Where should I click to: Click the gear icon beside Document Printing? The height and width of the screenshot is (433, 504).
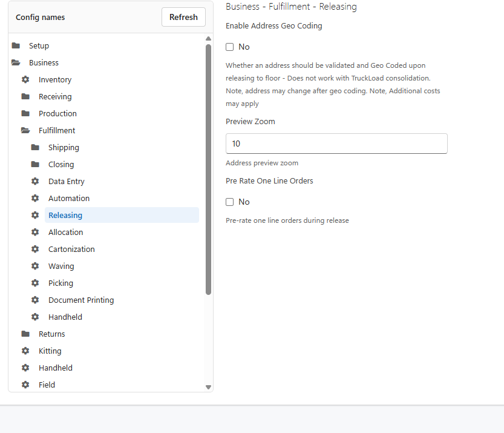tap(35, 300)
